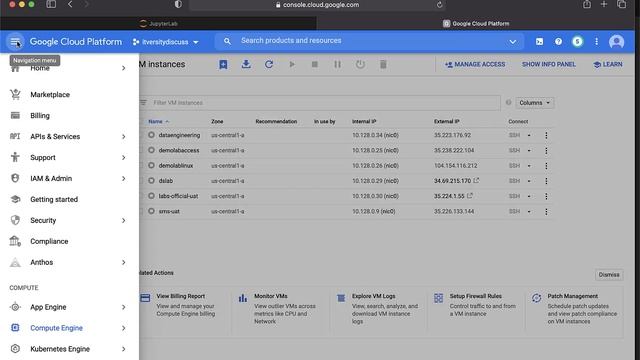
Task: Click the Stop instance square icon
Action: pyautogui.click(x=315, y=64)
